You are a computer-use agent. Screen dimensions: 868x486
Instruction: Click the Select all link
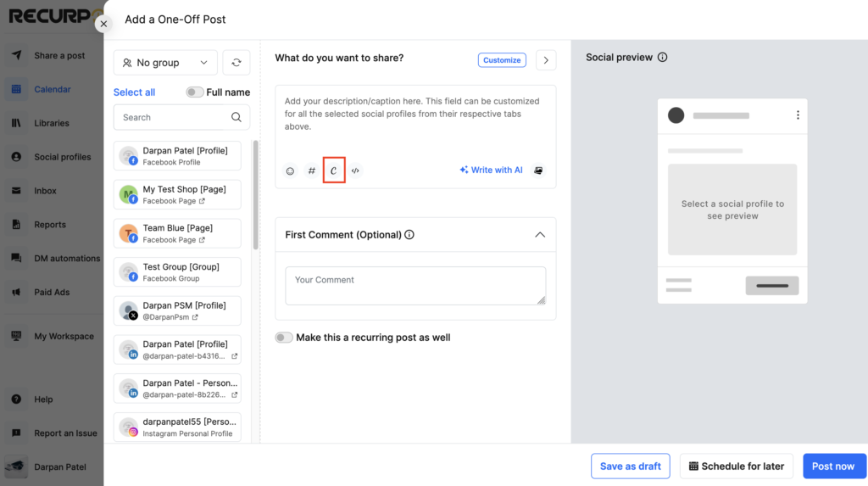134,92
